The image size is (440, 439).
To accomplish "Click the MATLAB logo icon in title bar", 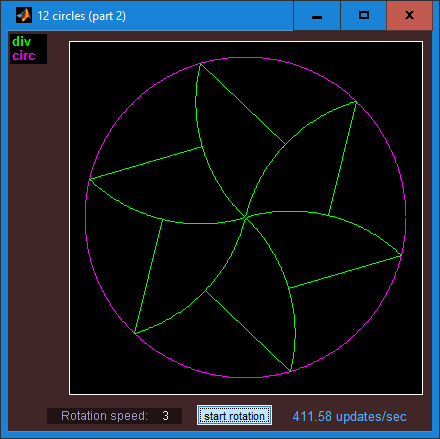I will click(24, 15).
